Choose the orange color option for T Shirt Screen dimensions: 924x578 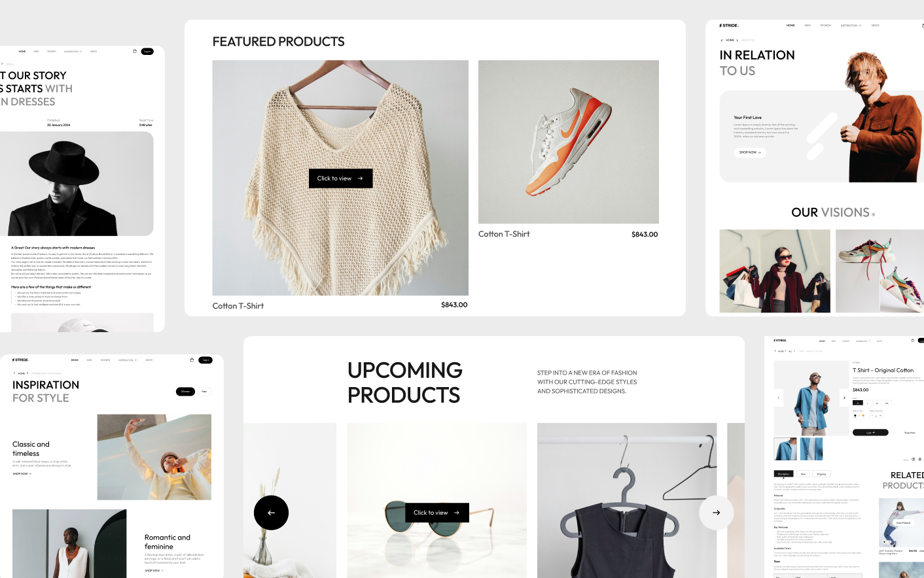[862, 415]
